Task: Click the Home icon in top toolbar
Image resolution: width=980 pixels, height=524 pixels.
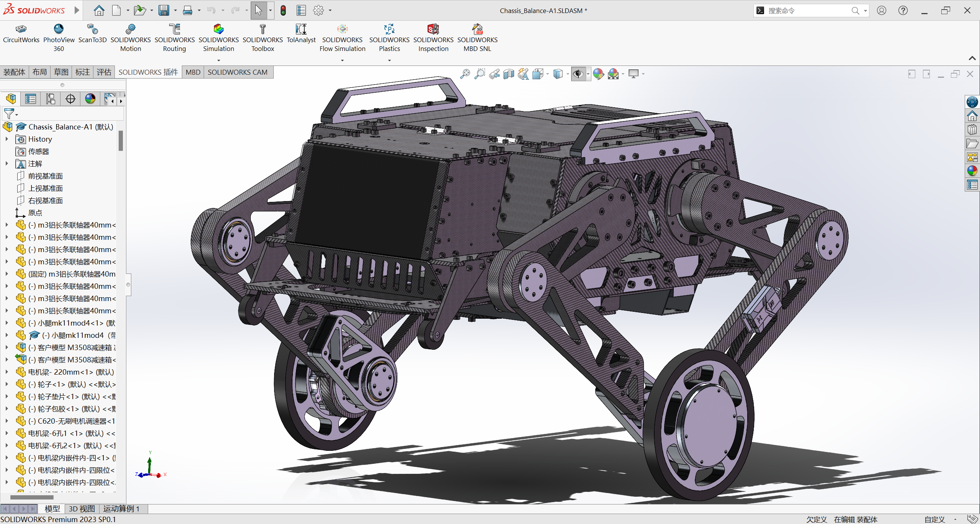Action: [99, 10]
